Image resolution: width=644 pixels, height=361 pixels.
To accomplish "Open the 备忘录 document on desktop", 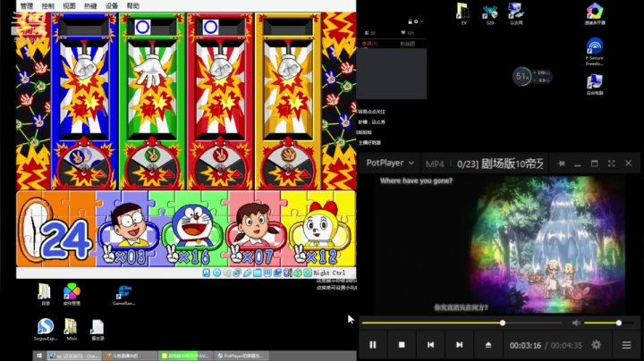I will (97, 330).
